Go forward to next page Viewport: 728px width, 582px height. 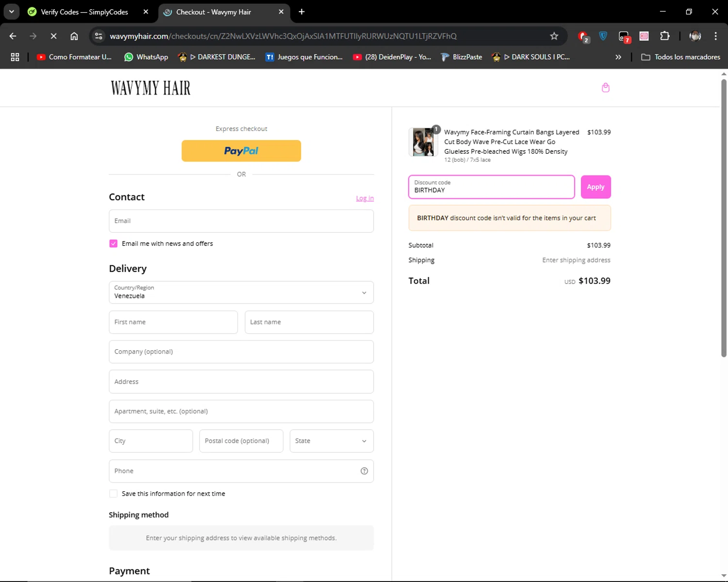point(33,36)
